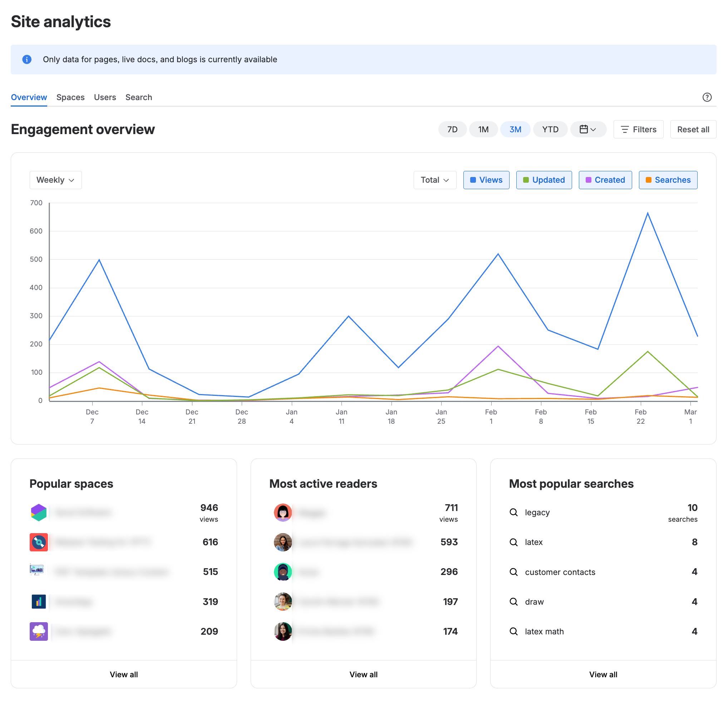Switch to the Users tab
Viewport: 728px width, 703px height.
(x=105, y=97)
